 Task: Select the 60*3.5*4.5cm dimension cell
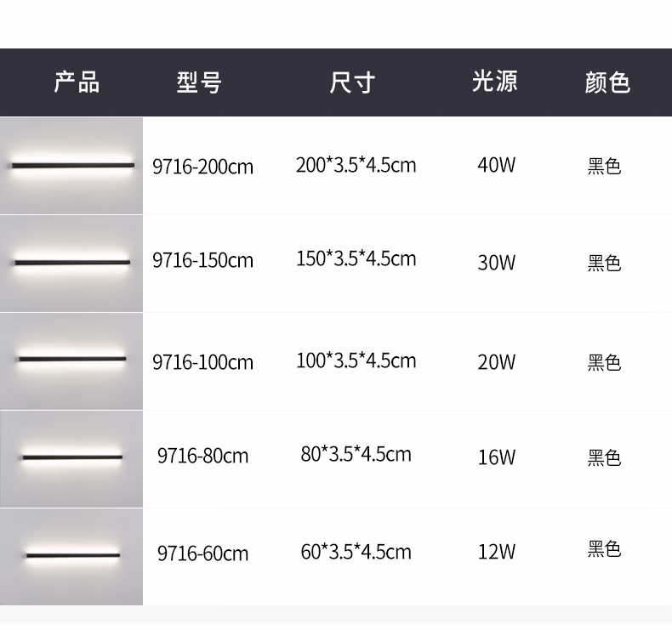point(356,552)
